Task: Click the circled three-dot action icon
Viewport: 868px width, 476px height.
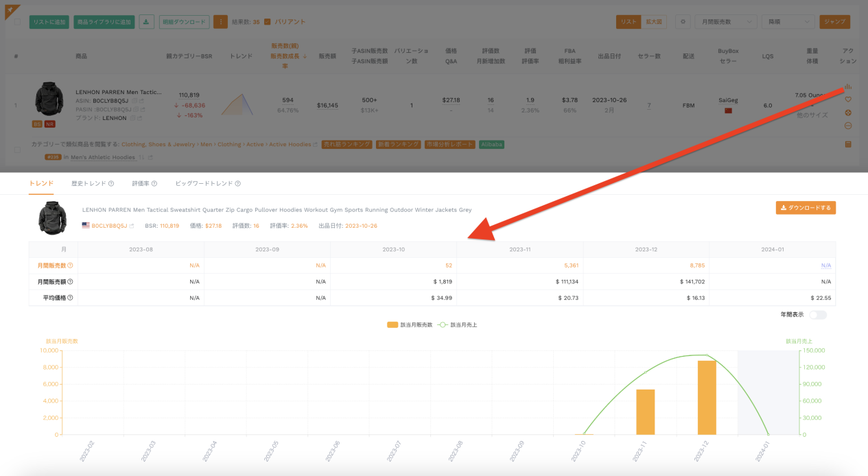Action: (848, 126)
